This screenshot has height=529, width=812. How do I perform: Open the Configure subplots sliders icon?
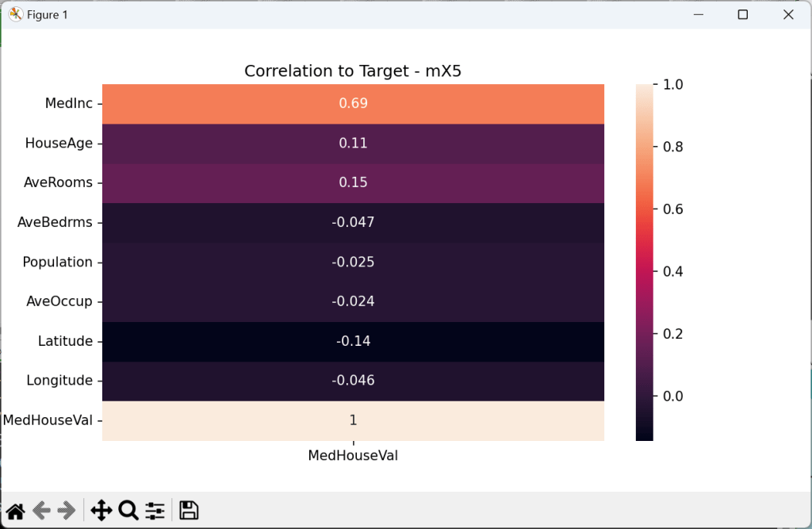(155, 510)
